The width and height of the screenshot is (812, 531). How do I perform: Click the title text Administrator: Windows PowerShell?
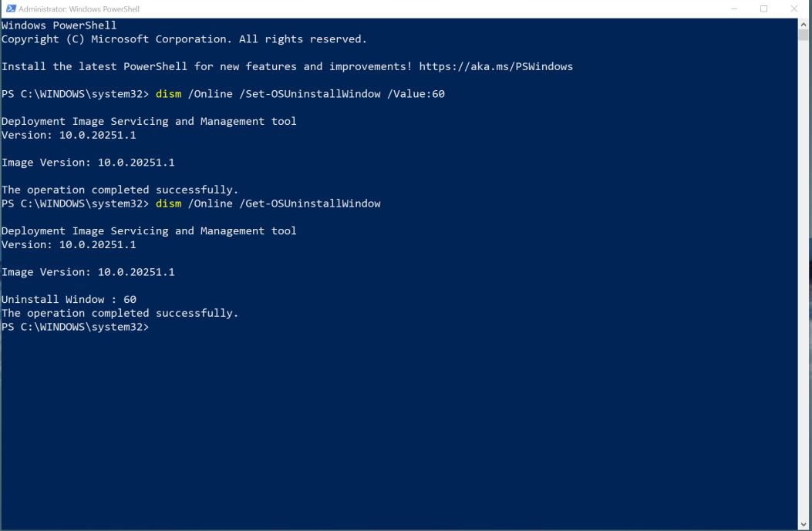(x=79, y=8)
